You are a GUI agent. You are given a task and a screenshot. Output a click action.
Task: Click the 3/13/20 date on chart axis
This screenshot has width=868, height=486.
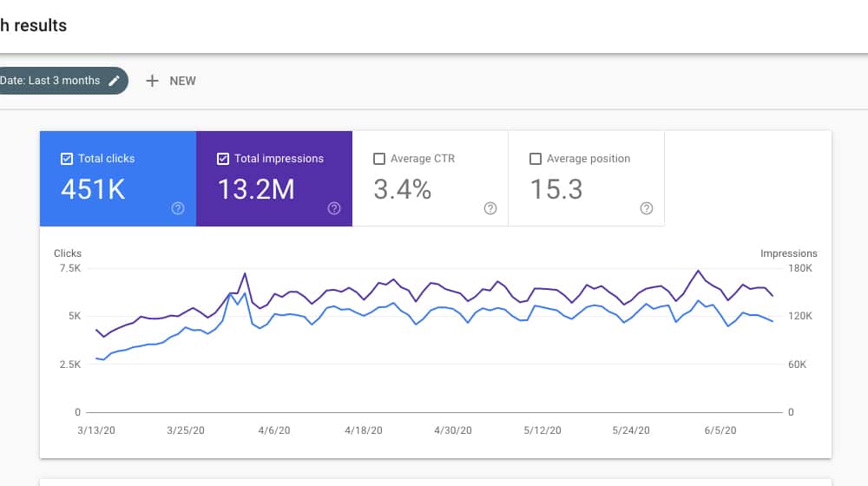click(x=95, y=430)
